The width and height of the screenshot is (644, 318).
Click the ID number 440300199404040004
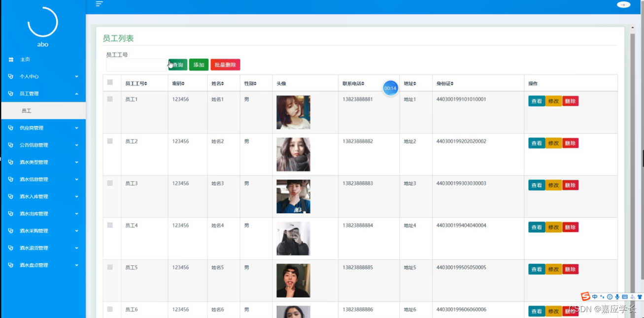point(461,225)
